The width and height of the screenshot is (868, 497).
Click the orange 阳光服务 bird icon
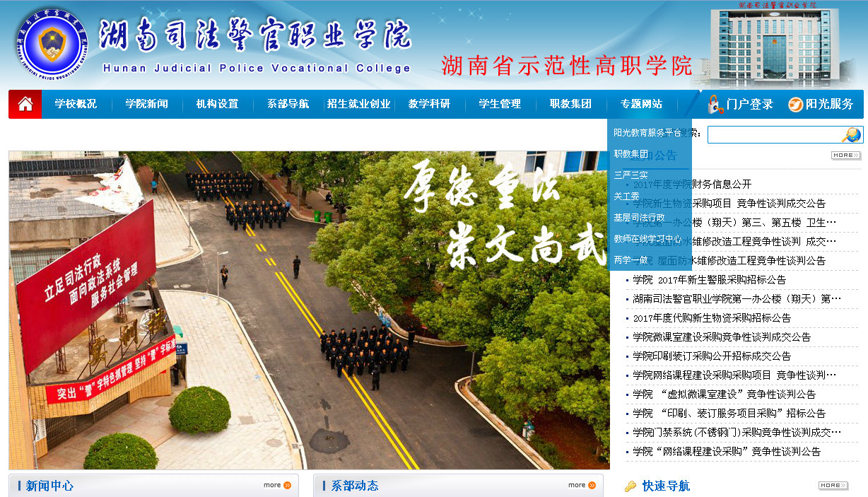(796, 104)
